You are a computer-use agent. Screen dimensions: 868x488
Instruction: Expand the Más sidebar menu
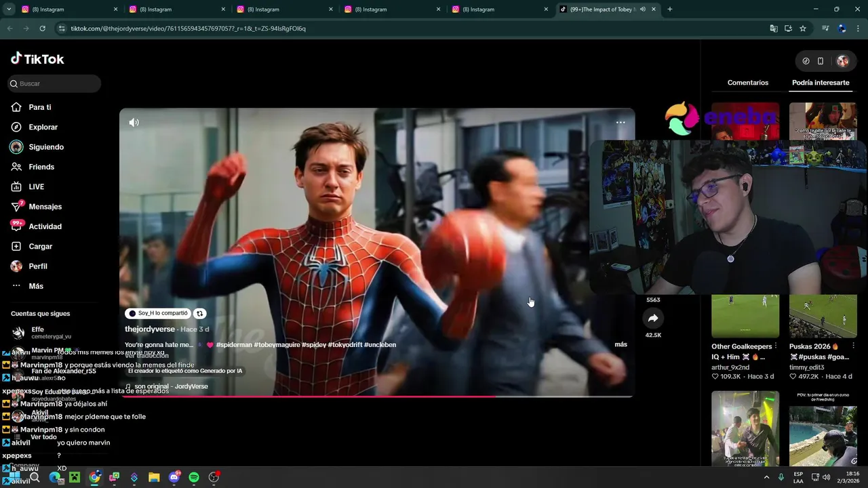pos(36,286)
